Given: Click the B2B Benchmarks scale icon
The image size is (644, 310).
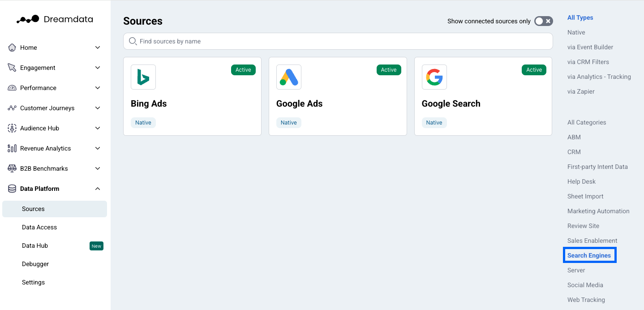Looking at the screenshot, I should click(x=12, y=168).
